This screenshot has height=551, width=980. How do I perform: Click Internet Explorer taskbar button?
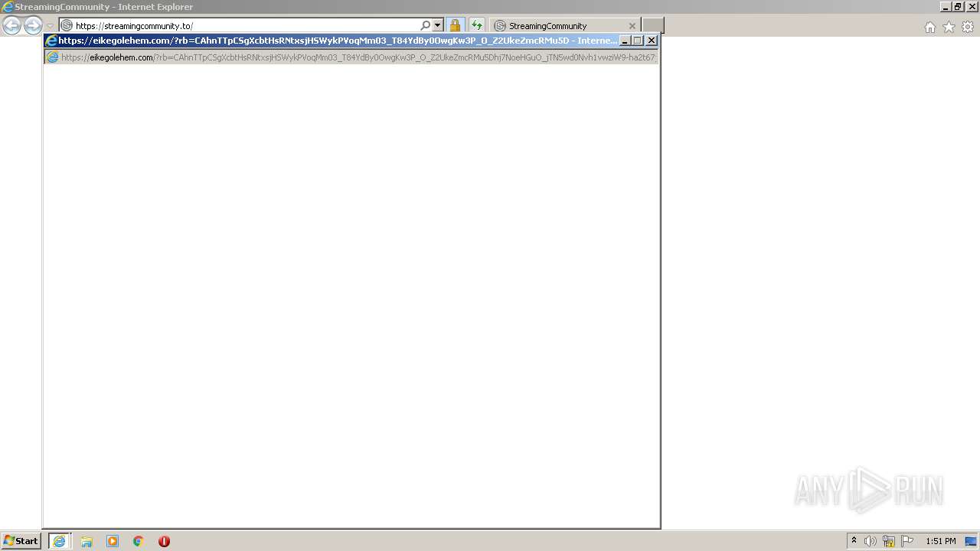click(x=60, y=541)
